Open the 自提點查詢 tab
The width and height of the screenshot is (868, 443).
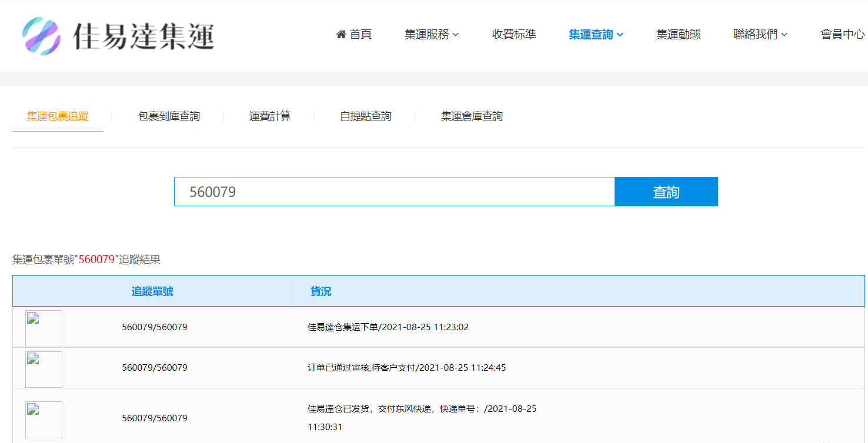coord(366,116)
